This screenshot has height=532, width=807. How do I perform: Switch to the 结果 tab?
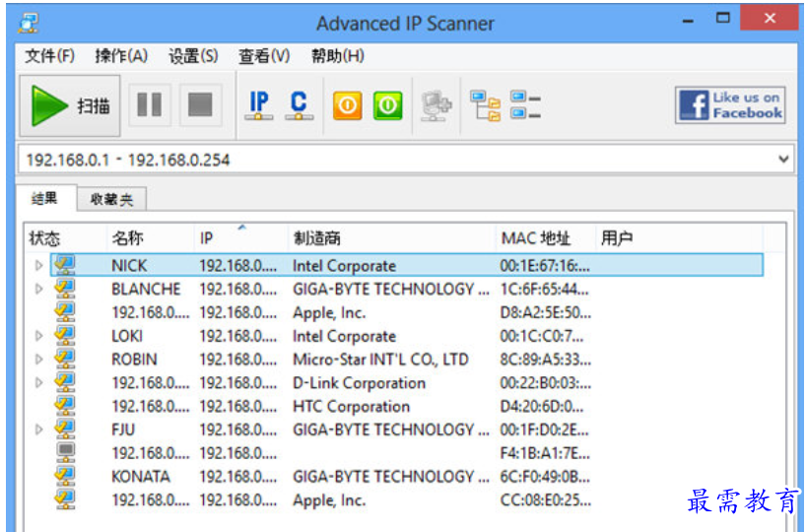pyautogui.click(x=44, y=198)
